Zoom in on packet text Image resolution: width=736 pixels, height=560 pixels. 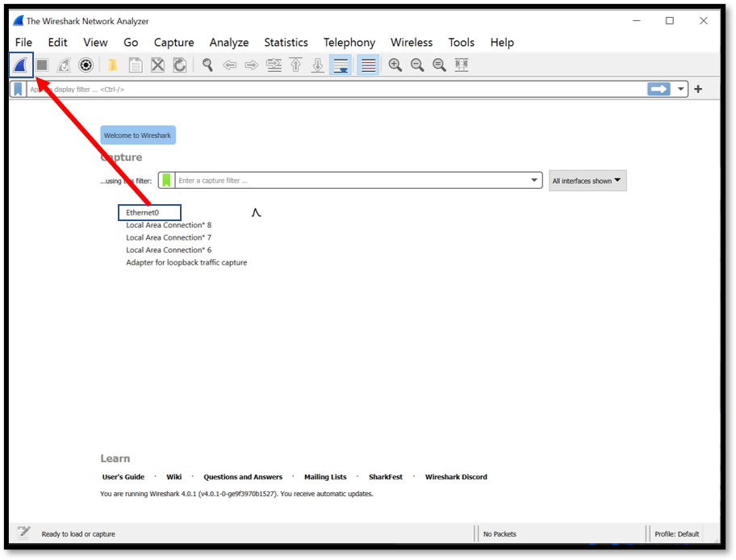coord(395,65)
